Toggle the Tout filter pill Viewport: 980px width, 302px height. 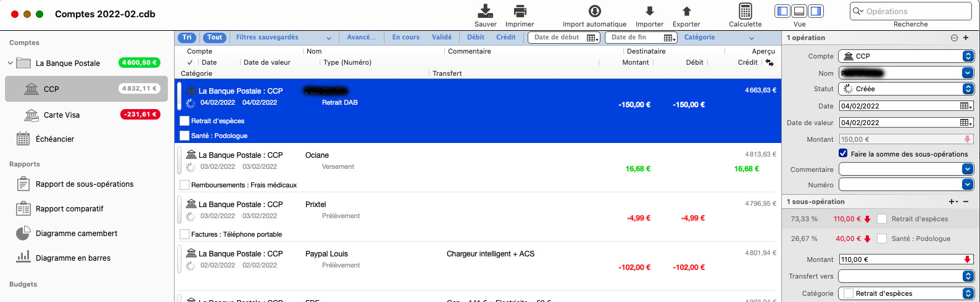[x=215, y=38]
